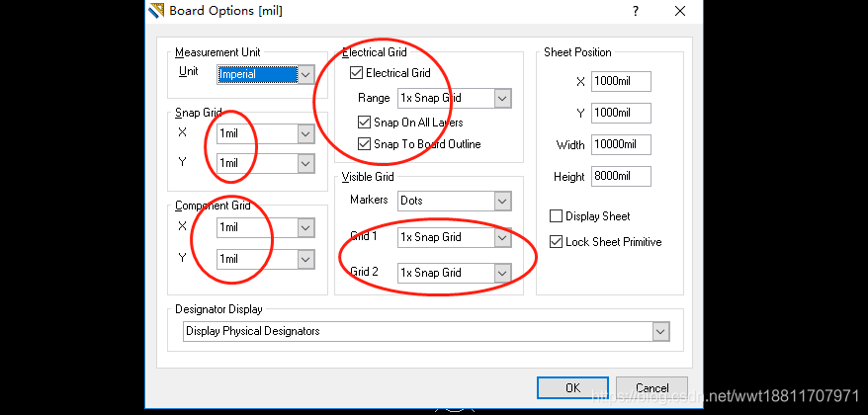Viewport: 868px width, 415px height.
Task: Expand the Snap Grid X dropdown
Action: pos(305,133)
